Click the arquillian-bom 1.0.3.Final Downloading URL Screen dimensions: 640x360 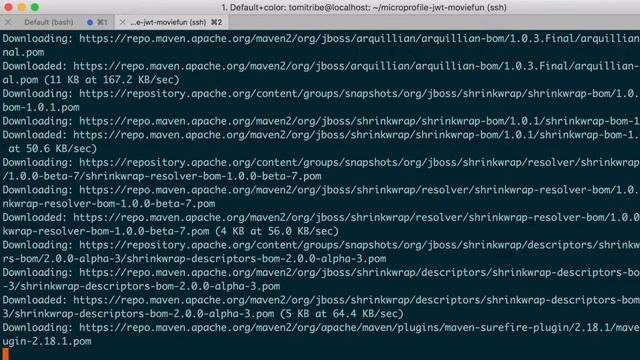point(359,39)
